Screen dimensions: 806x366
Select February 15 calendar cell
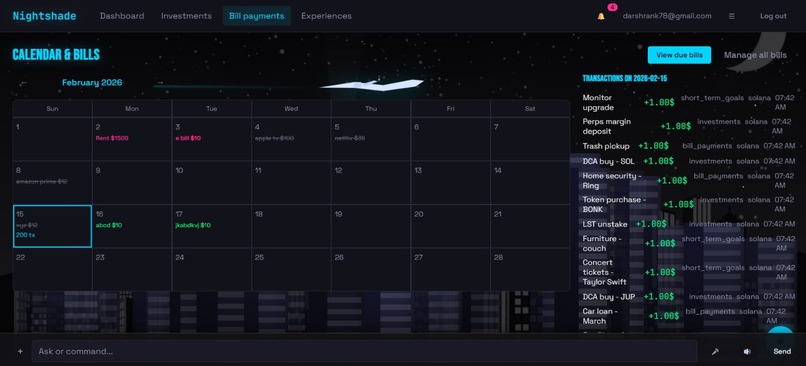click(x=52, y=226)
